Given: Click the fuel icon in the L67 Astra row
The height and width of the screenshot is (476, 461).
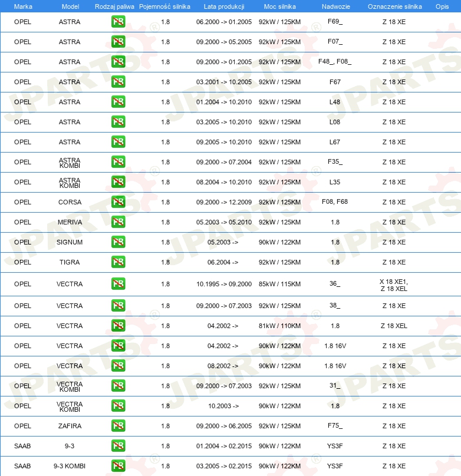Looking at the screenshot, I should tap(118, 142).
